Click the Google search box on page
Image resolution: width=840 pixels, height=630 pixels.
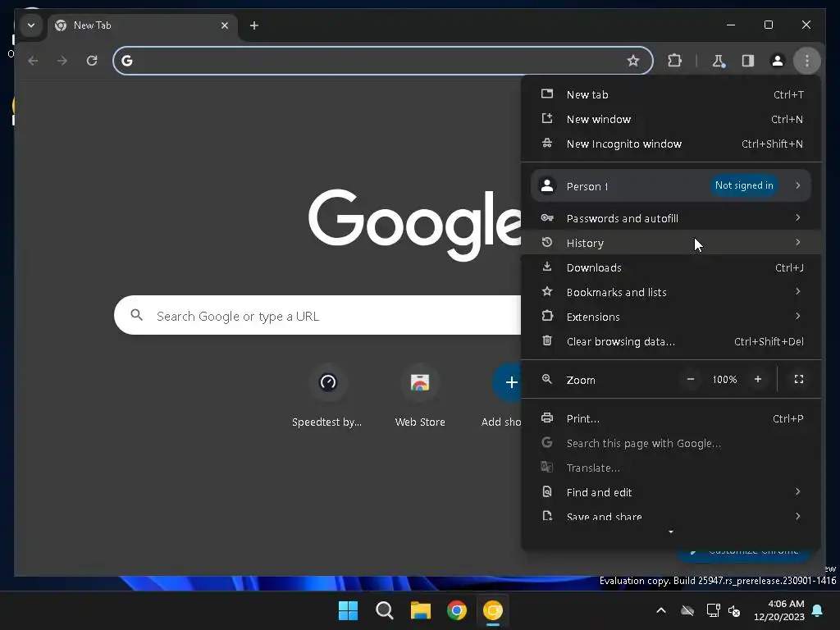pos(317,316)
